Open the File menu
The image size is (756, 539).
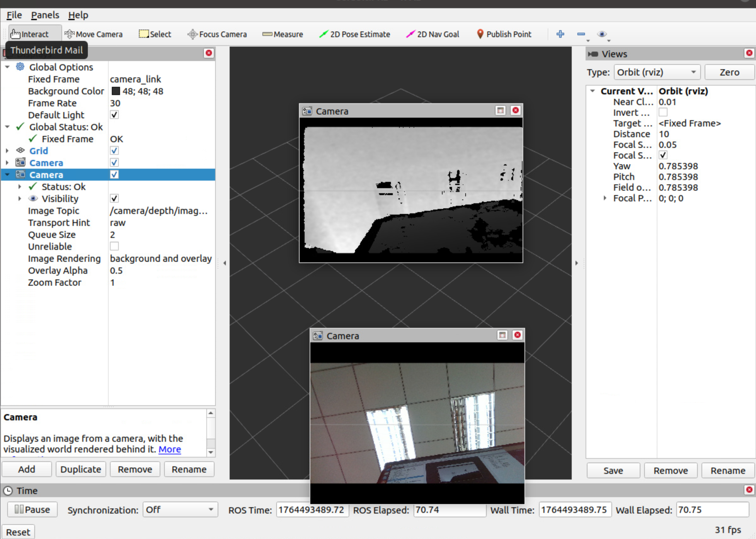(14, 15)
